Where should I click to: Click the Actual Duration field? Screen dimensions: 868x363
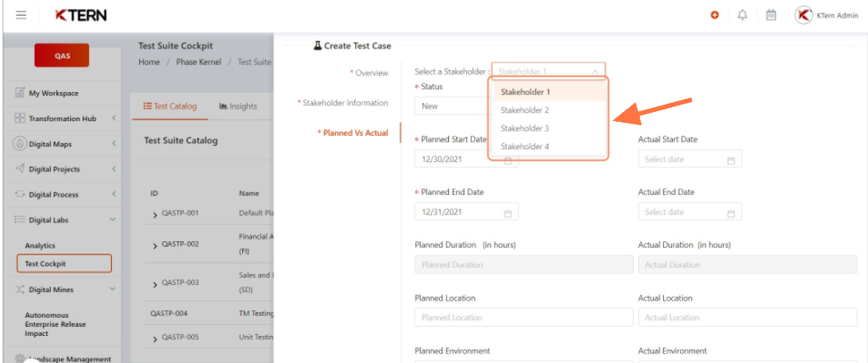coord(748,264)
